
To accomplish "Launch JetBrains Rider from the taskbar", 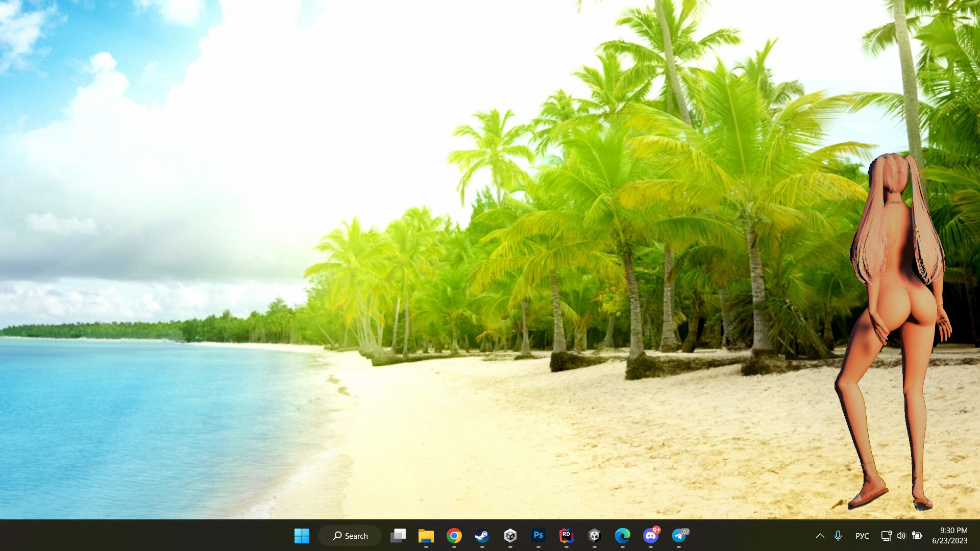I will (x=566, y=536).
